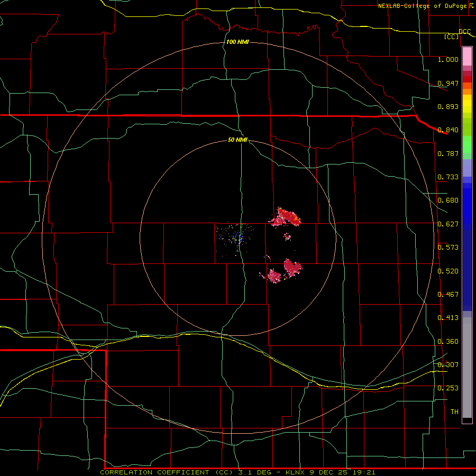Click the [CC] label above the color scale
This screenshot has width=476, height=476.
point(452,36)
